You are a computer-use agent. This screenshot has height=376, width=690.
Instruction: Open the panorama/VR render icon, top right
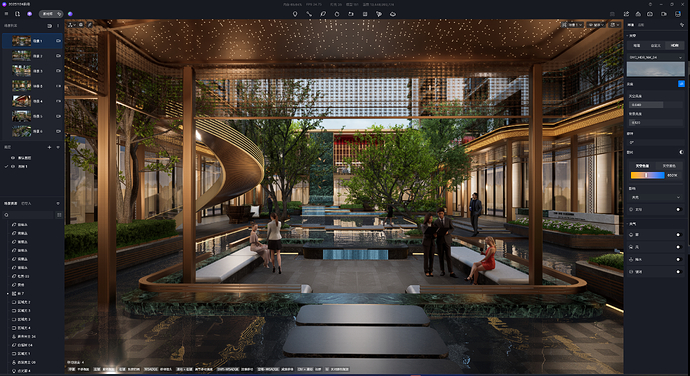(x=650, y=14)
